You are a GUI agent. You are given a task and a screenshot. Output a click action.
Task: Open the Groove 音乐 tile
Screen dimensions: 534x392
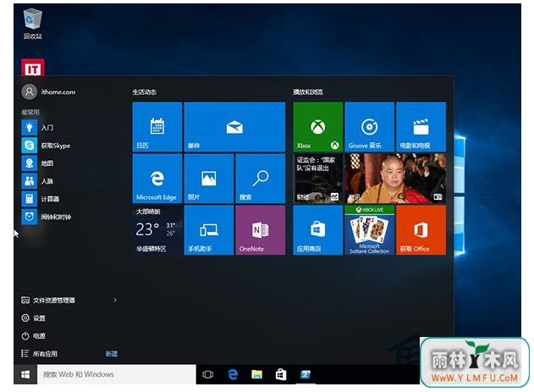click(370, 127)
